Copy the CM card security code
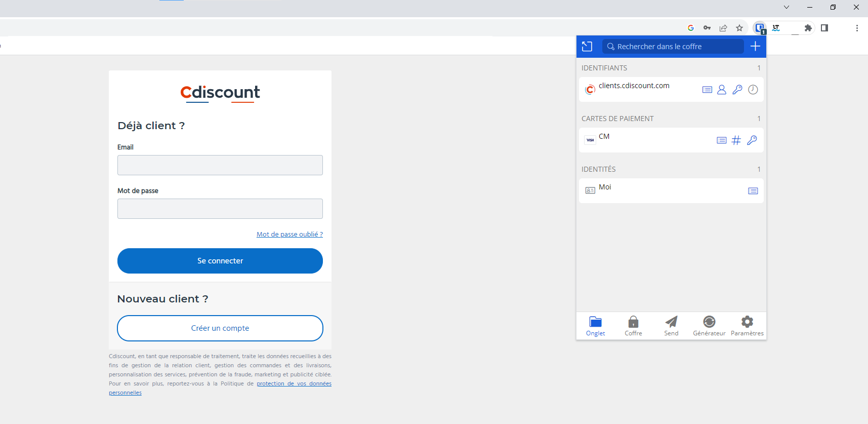The image size is (868, 424). (x=752, y=140)
